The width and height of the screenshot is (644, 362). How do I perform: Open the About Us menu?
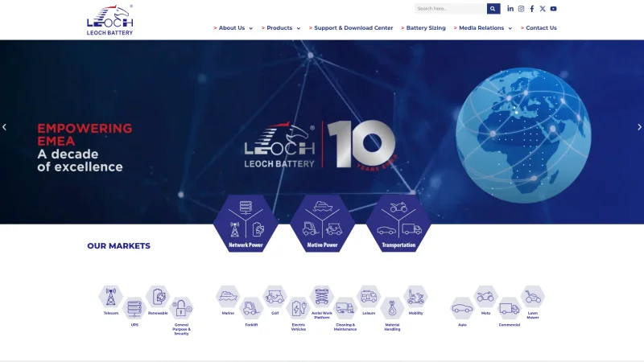click(232, 28)
